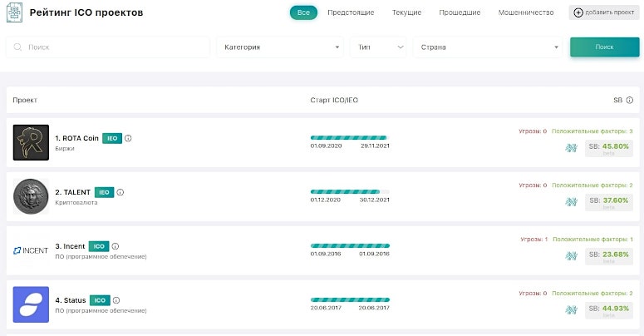644x336 pixels.
Task: Click the 01.12.2020 start date
Action: [x=326, y=200]
